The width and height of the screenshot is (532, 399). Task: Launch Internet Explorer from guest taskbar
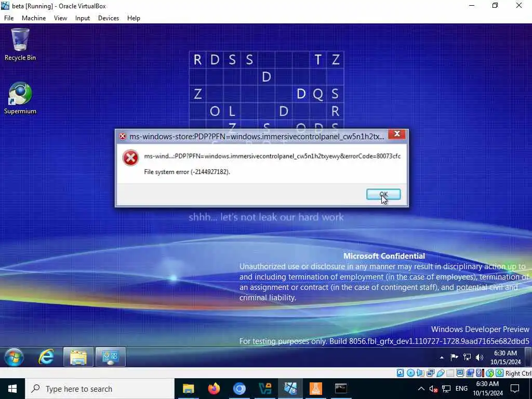click(46, 357)
